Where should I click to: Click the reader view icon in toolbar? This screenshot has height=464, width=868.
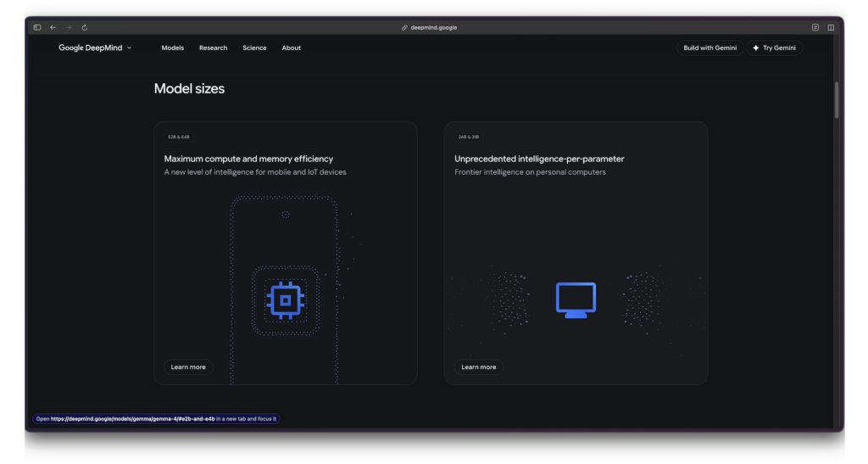click(x=815, y=27)
